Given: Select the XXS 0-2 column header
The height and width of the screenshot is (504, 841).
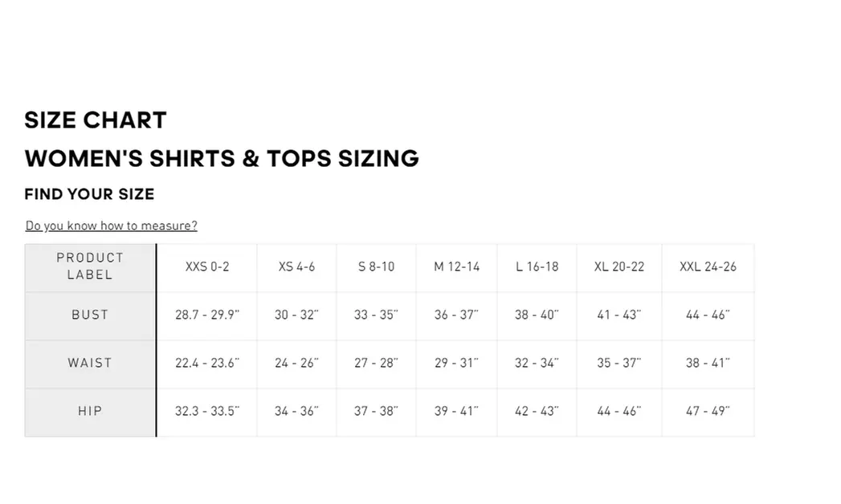Looking at the screenshot, I should point(207,266).
